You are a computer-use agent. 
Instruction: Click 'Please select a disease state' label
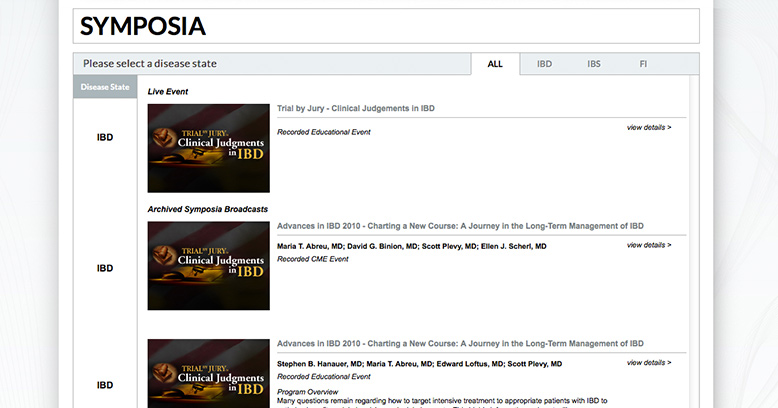click(x=150, y=64)
